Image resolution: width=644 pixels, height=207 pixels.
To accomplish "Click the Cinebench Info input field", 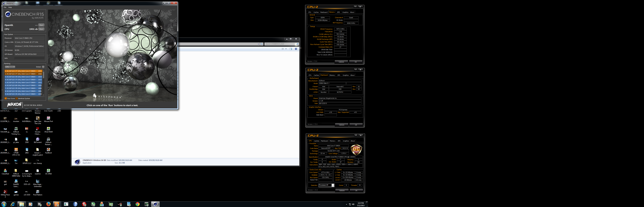I will point(29,58).
